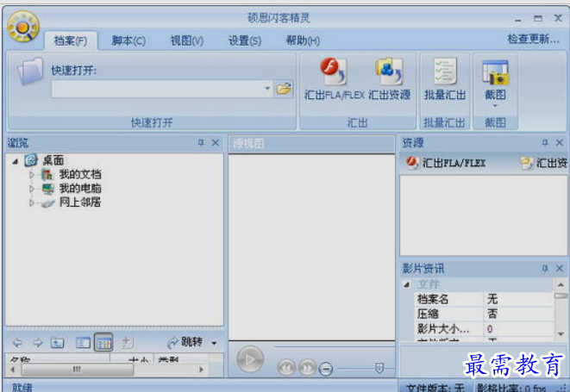Click into the 快速打开 path input field
Image resolution: width=570 pixels, height=392 pixels.
pos(158,89)
